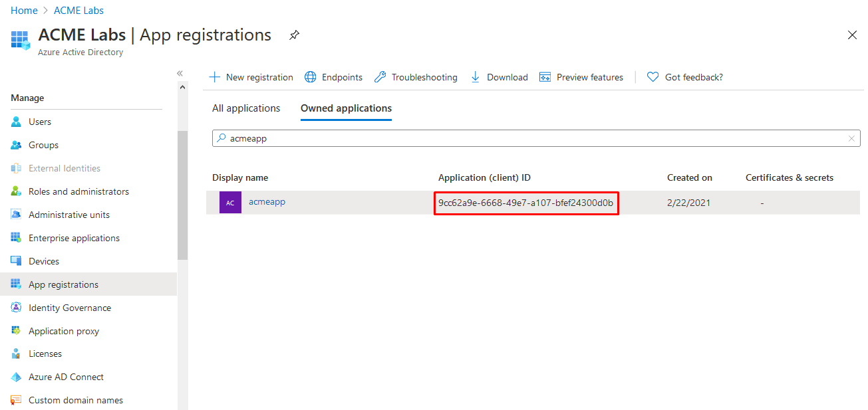
Task: Navigate to Home in the breadcrumb
Action: 24,11
